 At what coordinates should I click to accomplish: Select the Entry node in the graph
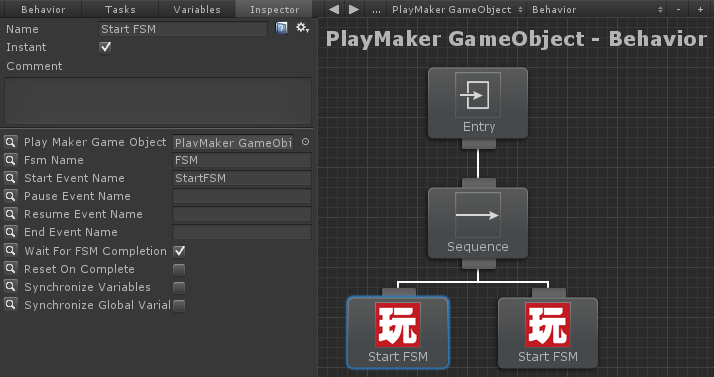point(478,103)
